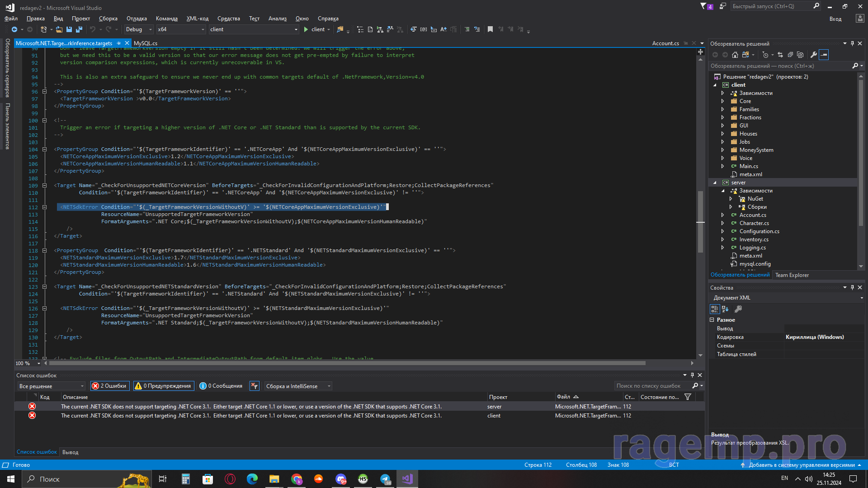
Task: Switch to the Team Explorer tab
Action: coord(792,275)
